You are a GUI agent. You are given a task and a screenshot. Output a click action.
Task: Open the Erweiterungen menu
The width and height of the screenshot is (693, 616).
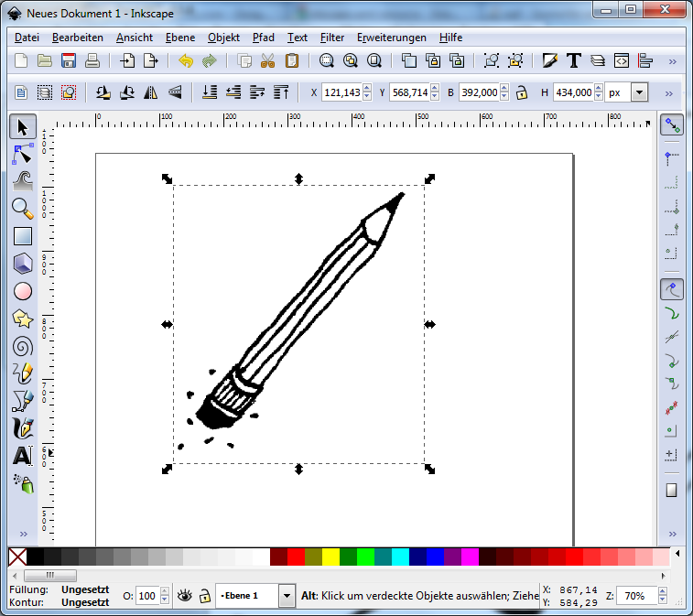[392, 38]
